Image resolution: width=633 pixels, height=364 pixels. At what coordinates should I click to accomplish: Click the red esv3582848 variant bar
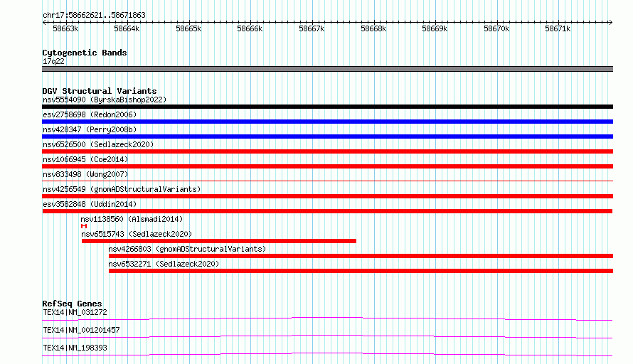pyautogui.click(x=327, y=211)
